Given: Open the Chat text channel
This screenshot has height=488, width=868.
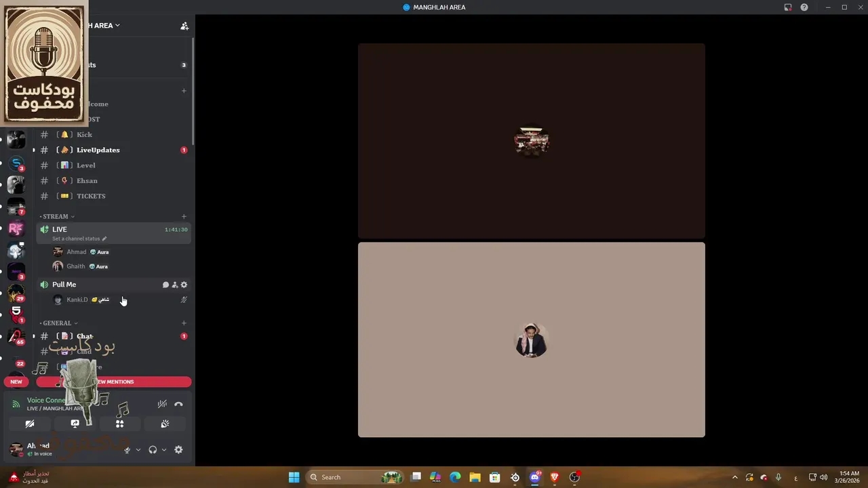Looking at the screenshot, I should [113, 336].
